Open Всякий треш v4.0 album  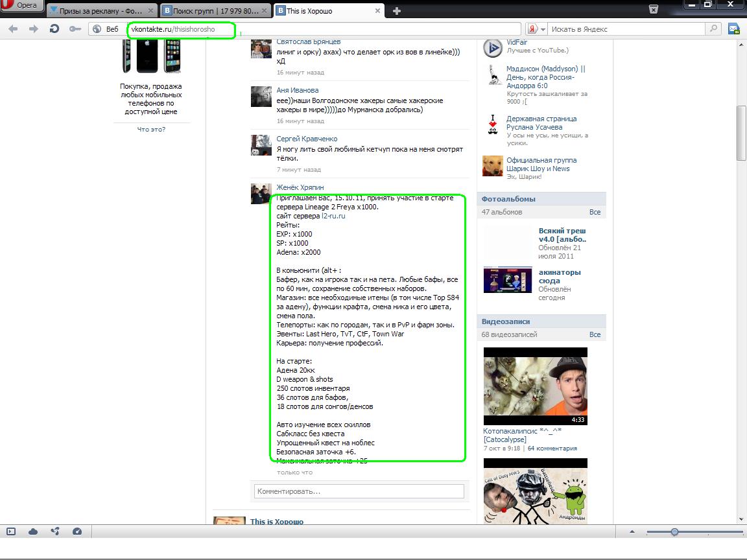tap(562, 235)
